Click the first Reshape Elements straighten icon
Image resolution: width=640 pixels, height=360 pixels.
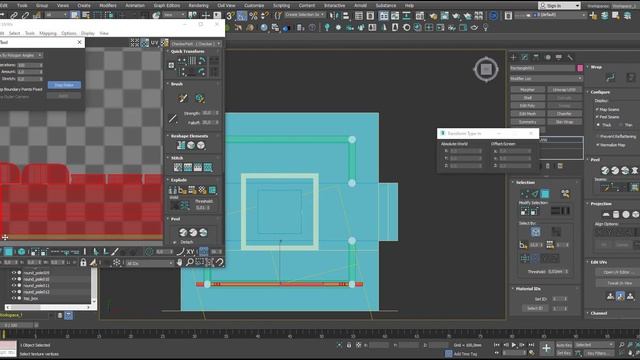181,145
